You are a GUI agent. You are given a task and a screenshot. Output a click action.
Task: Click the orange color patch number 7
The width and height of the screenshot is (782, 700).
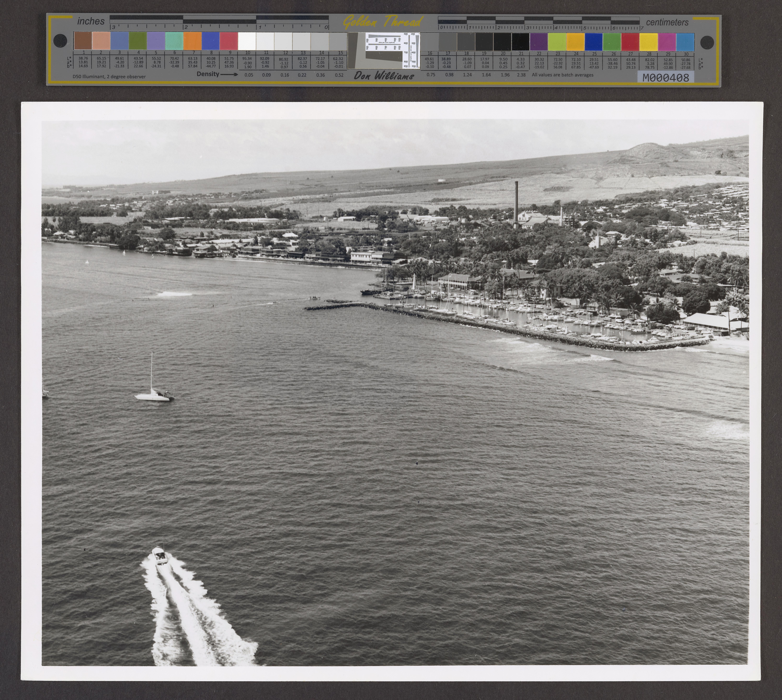click(192, 41)
